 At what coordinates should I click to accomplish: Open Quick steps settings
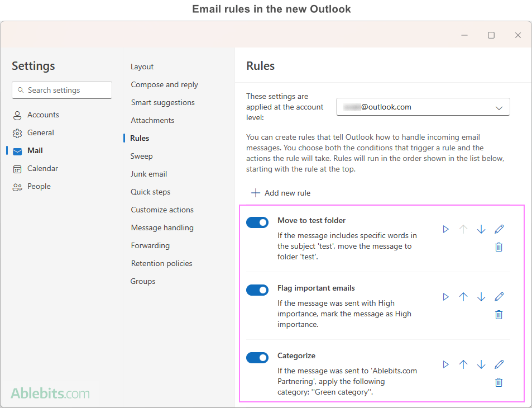(151, 192)
